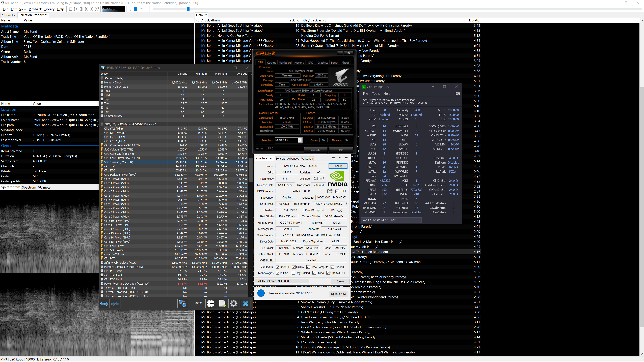This screenshot has height=362, width=644.
Task: Click foobar2000 playlist scroll-down arrow
Action: coord(641,354)
